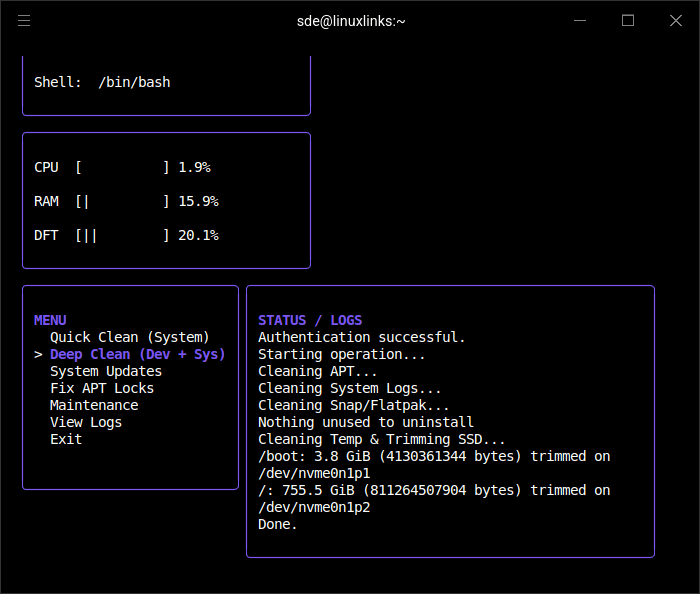Image resolution: width=700 pixels, height=594 pixels.
Task: Minimize the terminal window
Action: 580,21
